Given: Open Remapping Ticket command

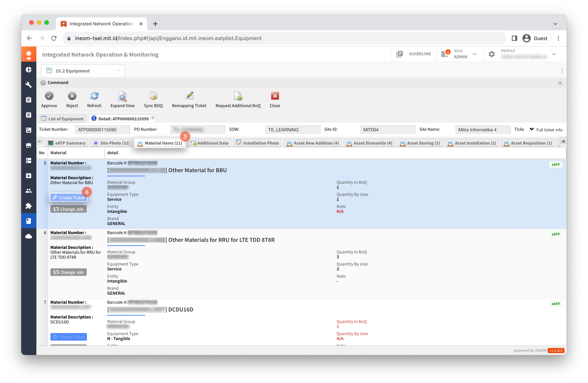Looking at the screenshot, I should pyautogui.click(x=189, y=96).
